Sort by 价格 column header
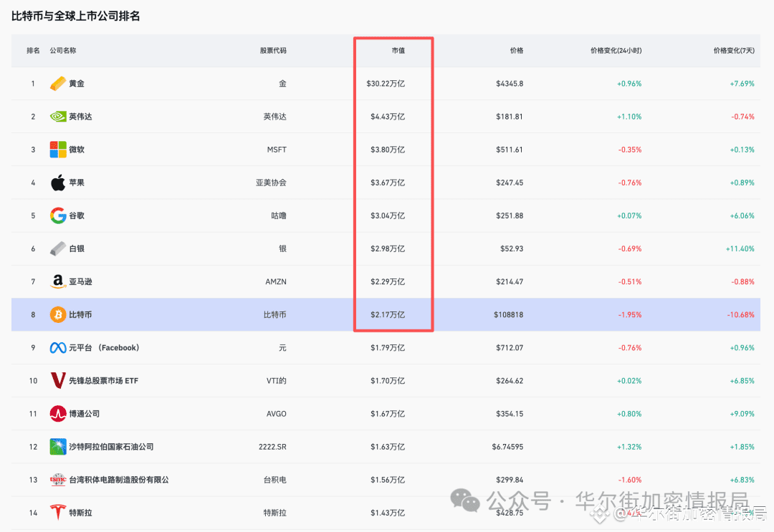This screenshot has height=532, width=774. point(516,51)
